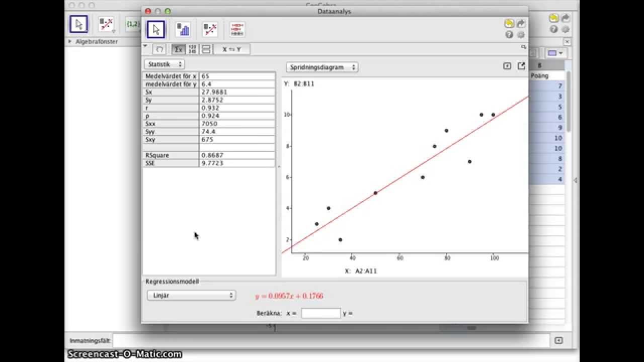The image size is (644, 362).
Task: Open plot options panel icon
Action: tap(507, 66)
